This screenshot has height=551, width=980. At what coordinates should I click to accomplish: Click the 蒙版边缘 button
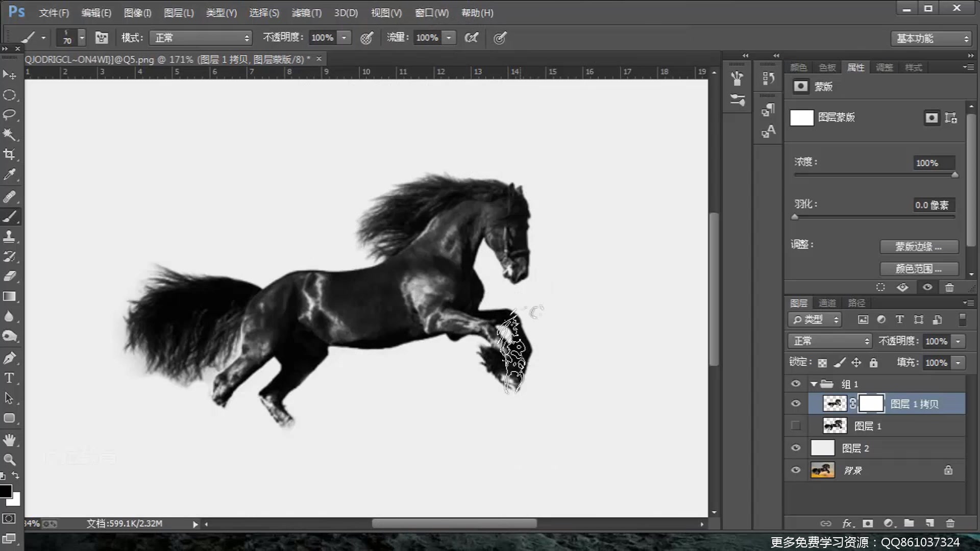tap(919, 247)
